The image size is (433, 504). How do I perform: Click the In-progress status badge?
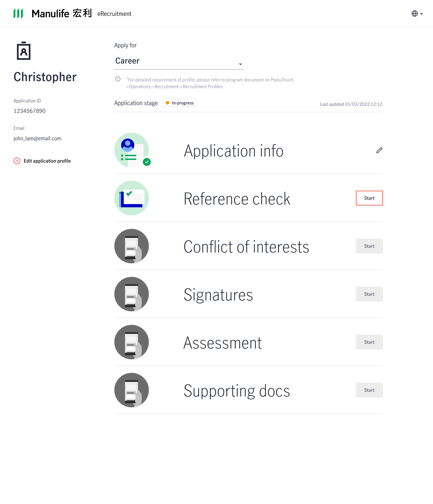click(180, 103)
